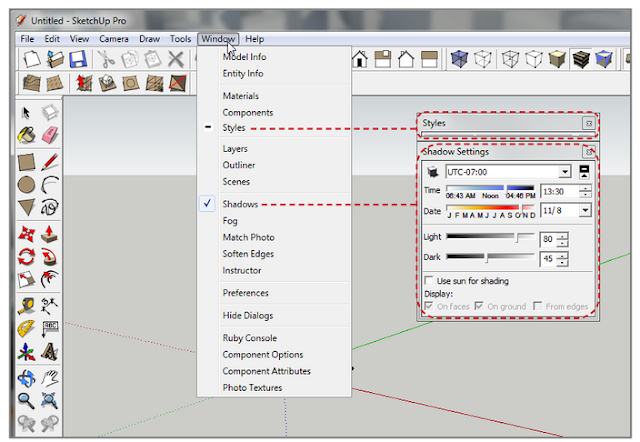
Task: Select the Polygon tool
Action: click(x=26, y=207)
